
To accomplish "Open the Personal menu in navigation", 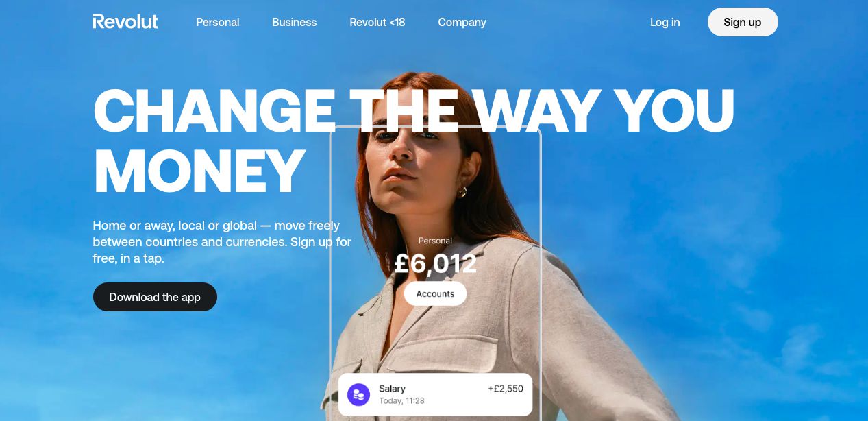I will pos(218,22).
